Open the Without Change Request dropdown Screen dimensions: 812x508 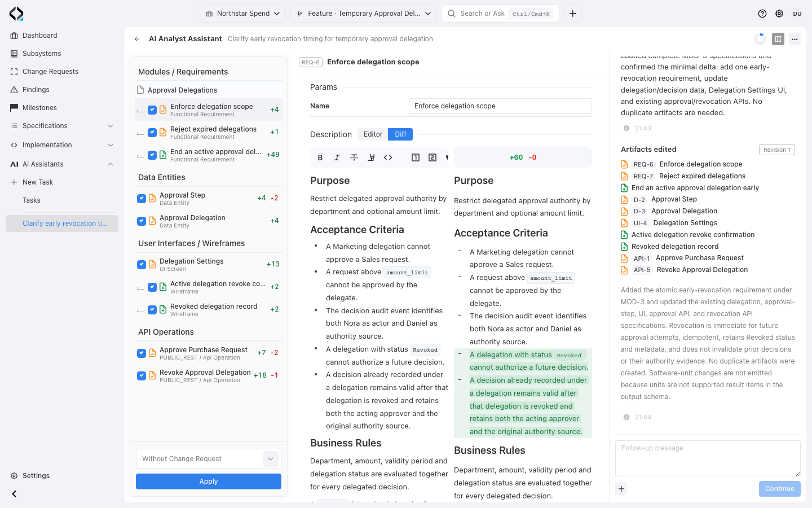point(209,459)
